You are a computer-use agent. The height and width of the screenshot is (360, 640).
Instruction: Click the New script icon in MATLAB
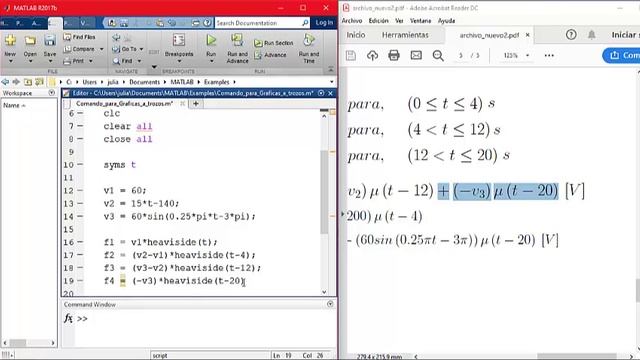point(10,40)
